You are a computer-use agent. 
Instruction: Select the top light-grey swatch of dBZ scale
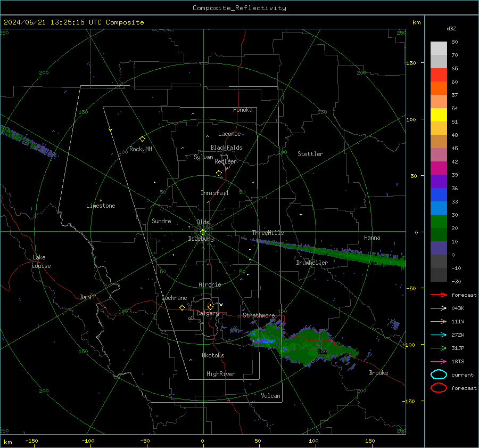[x=439, y=48]
